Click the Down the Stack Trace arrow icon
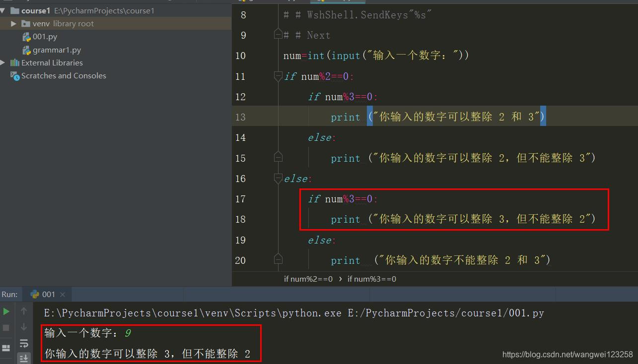Viewport: 638px width, 364px height. click(x=24, y=326)
